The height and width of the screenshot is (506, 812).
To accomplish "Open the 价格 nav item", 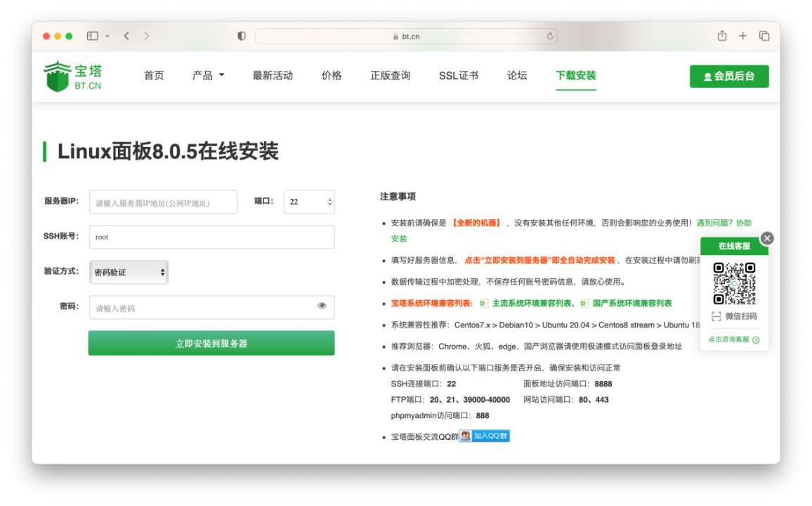I will click(332, 76).
